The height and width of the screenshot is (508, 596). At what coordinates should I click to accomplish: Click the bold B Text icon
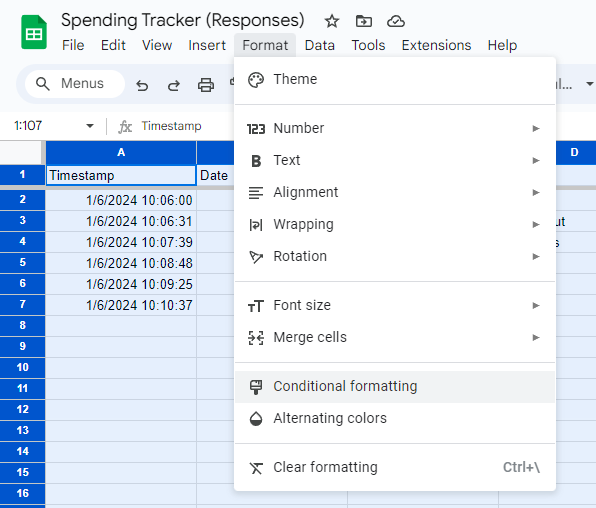point(256,161)
